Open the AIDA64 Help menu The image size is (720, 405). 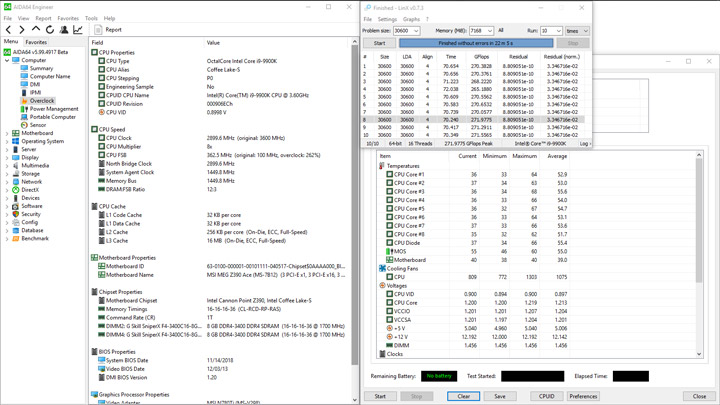click(x=109, y=18)
